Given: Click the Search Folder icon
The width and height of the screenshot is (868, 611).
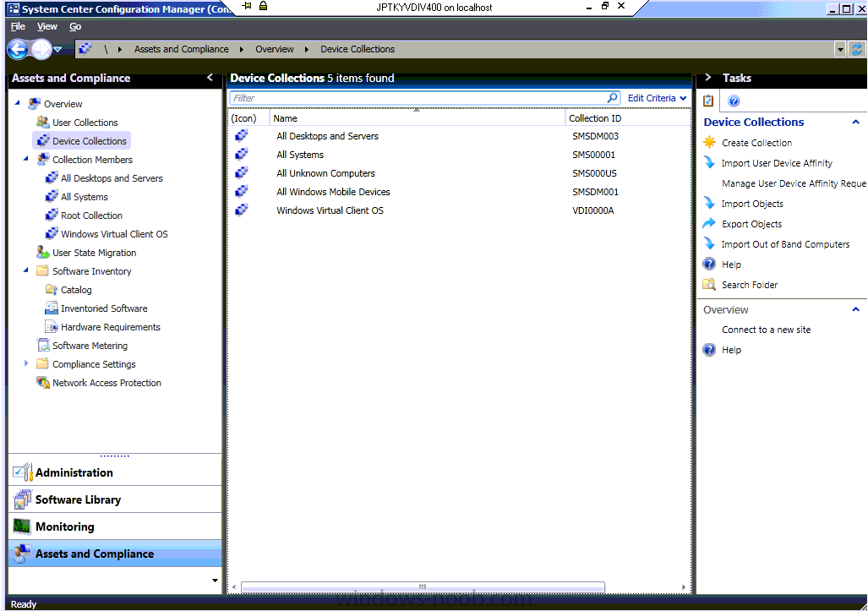Looking at the screenshot, I should click(x=709, y=285).
